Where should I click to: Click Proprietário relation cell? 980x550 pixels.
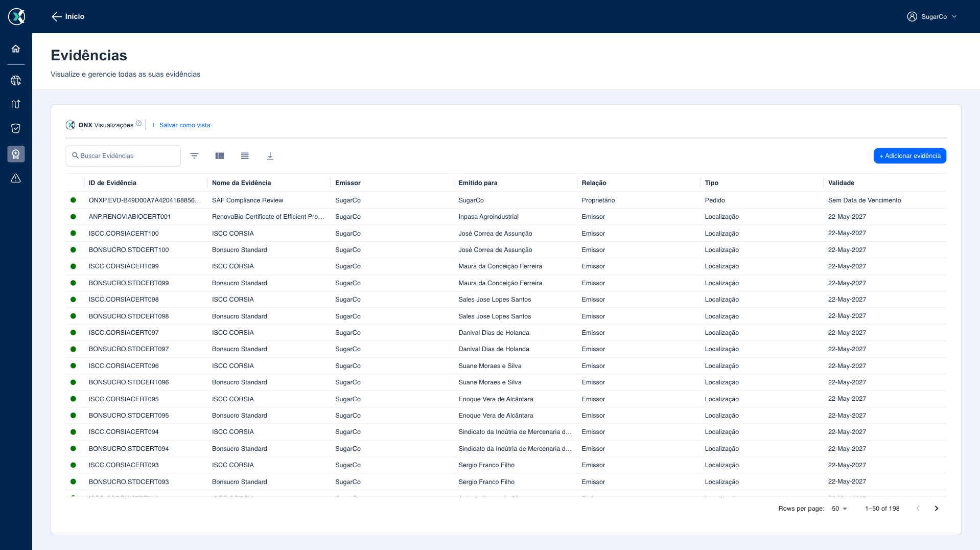click(x=598, y=200)
